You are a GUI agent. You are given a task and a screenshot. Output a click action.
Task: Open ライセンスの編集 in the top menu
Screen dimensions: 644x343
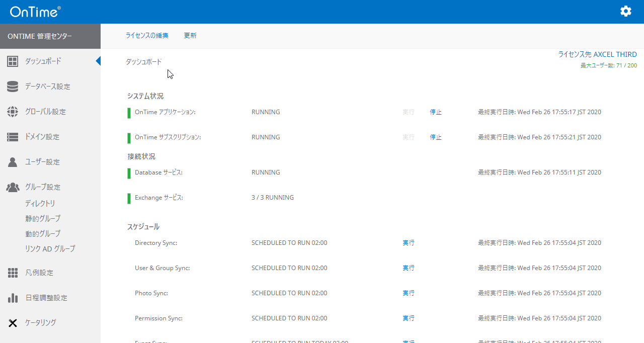tap(147, 36)
